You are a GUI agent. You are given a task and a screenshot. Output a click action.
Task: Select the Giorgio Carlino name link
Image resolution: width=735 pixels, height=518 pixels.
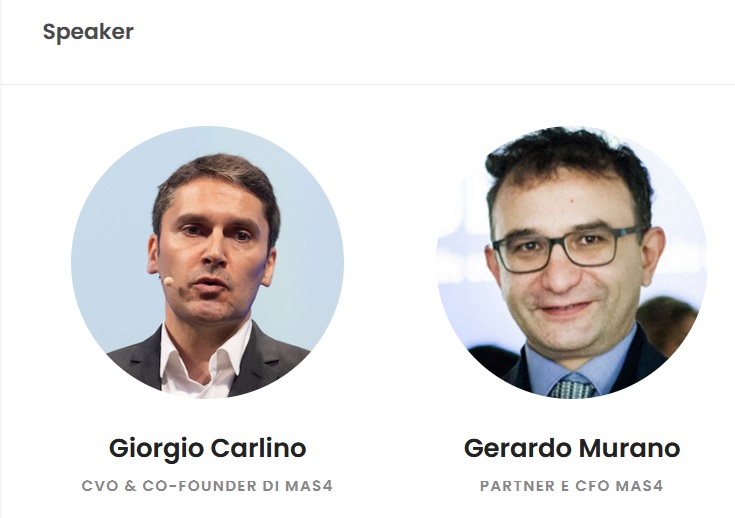pyautogui.click(x=208, y=449)
